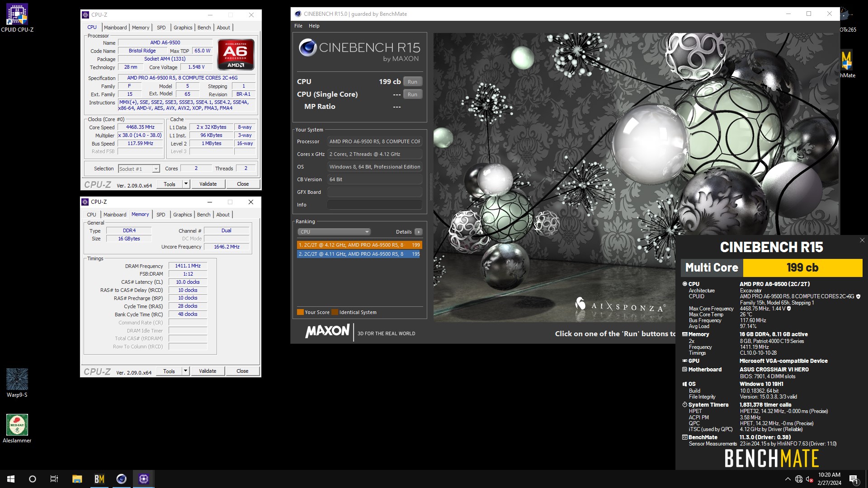
Task: Select the Bench tab in Memory CPU-Z
Action: point(204,215)
